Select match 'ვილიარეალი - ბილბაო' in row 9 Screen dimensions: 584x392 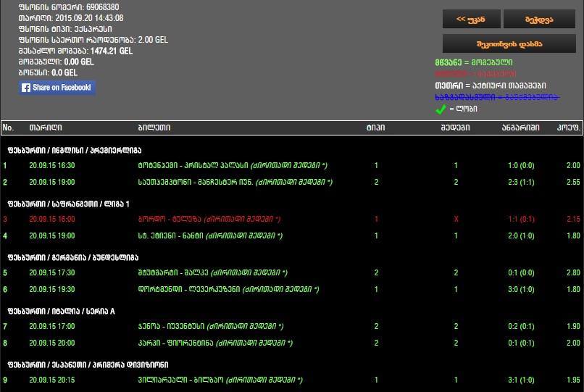180,380
